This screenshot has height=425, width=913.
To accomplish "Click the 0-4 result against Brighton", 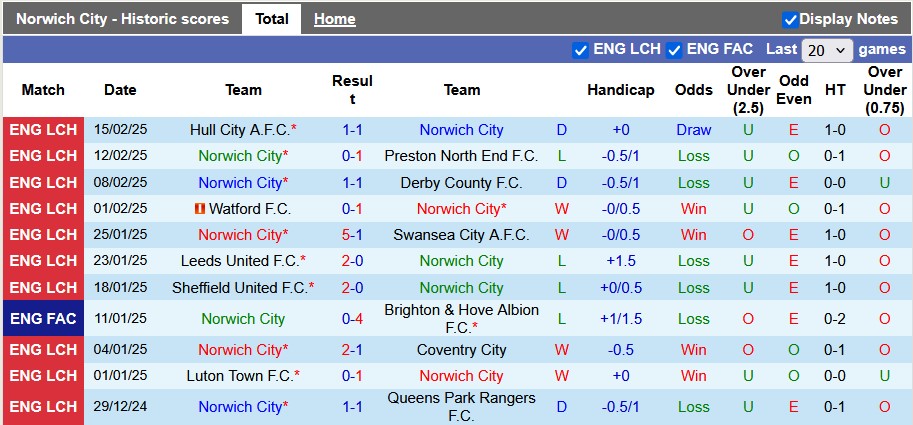I will click(352, 319).
